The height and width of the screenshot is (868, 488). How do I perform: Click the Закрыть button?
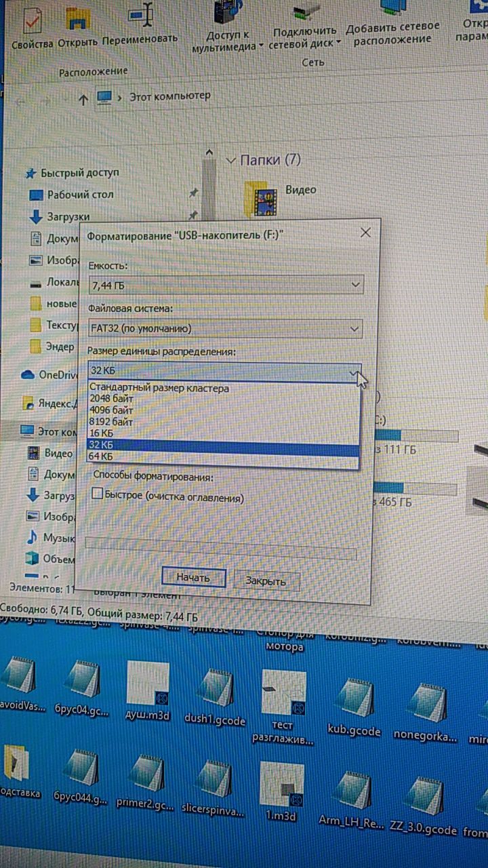click(x=266, y=581)
